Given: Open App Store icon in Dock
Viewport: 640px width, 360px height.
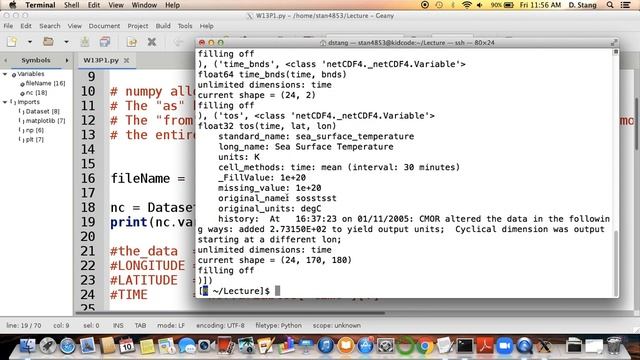Looking at the screenshot, I should pyautogui.click(x=365, y=346).
